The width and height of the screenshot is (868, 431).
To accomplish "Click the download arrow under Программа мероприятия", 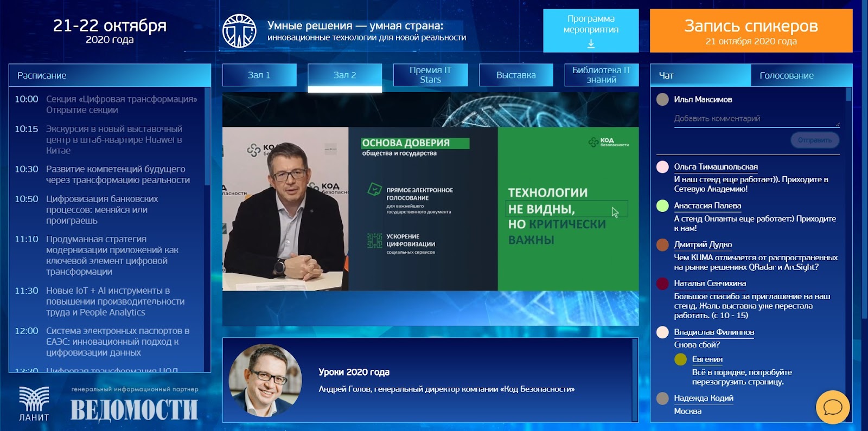I will (x=591, y=43).
